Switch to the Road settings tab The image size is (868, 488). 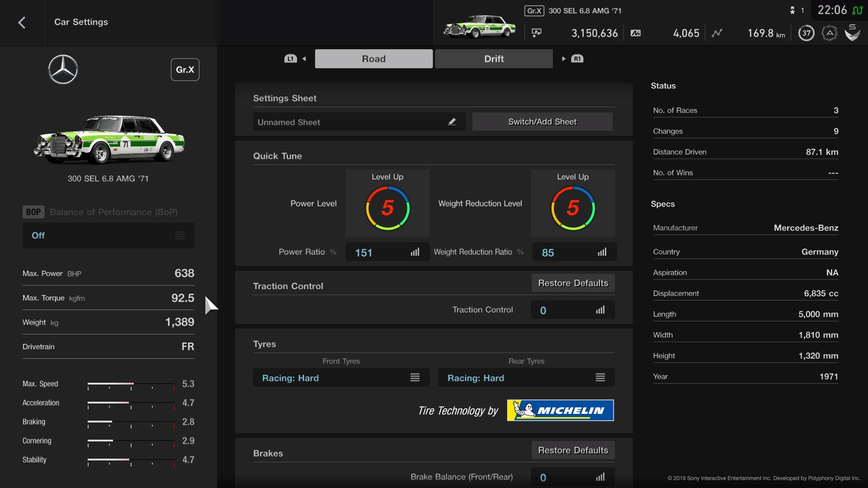point(374,59)
